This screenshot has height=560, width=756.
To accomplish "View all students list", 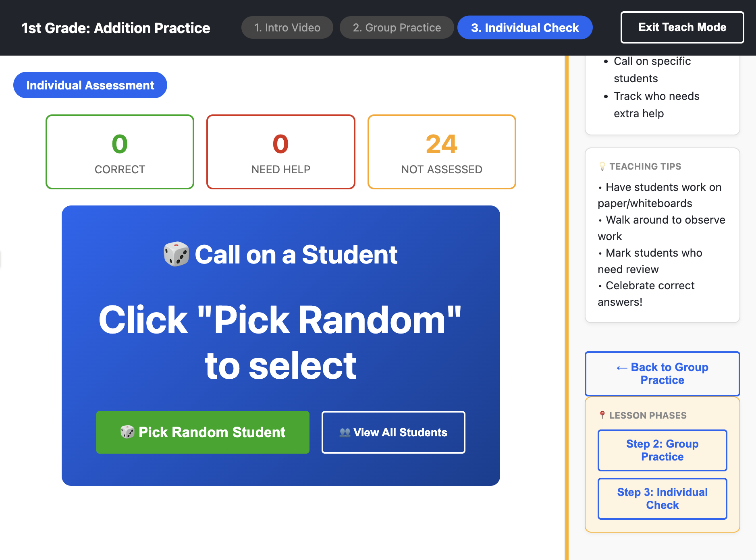I will point(393,432).
